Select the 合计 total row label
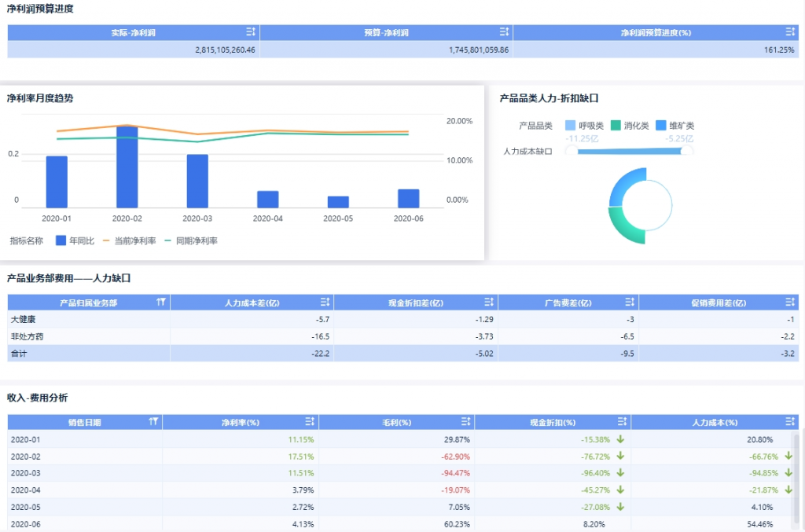The height and width of the screenshot is (532, 805). [x=19, y=354]
